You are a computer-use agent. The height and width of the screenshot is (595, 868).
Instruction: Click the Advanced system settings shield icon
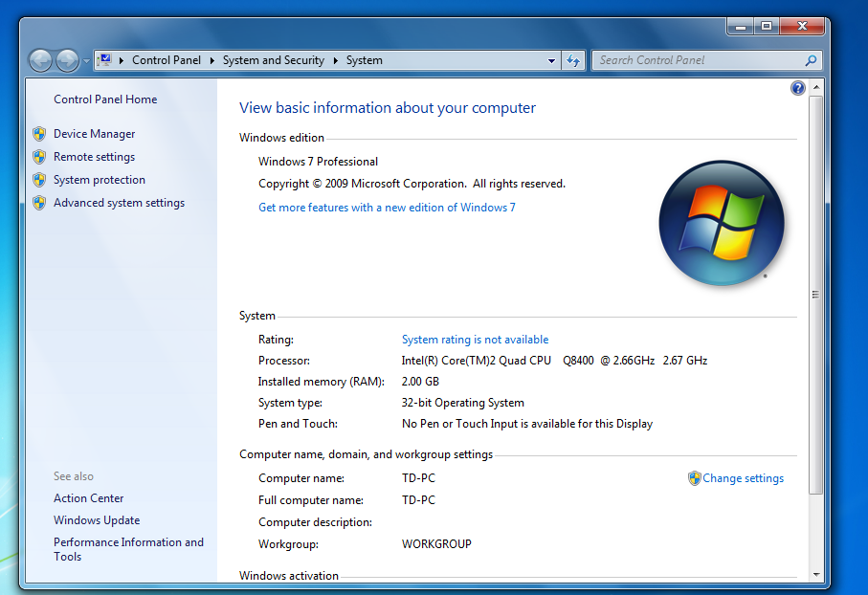point(39,203)
